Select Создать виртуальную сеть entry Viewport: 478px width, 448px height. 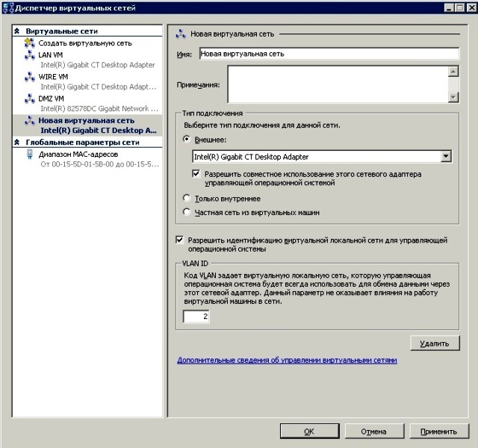click(x=85, y=43)
